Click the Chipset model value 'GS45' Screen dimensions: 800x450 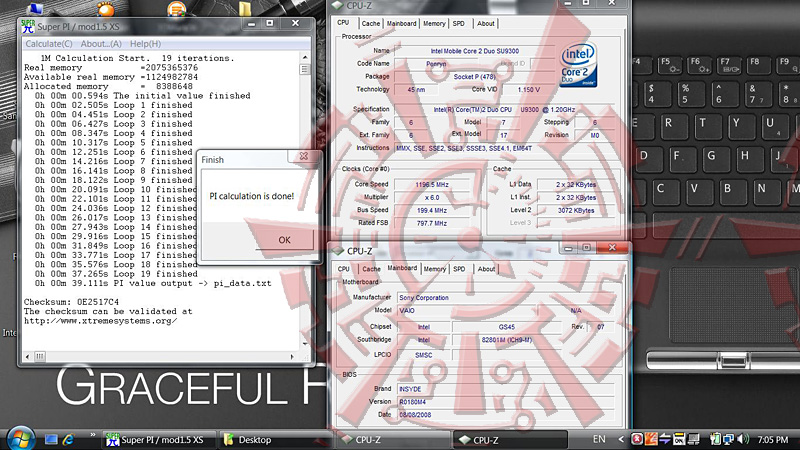(x=507, y=327)
